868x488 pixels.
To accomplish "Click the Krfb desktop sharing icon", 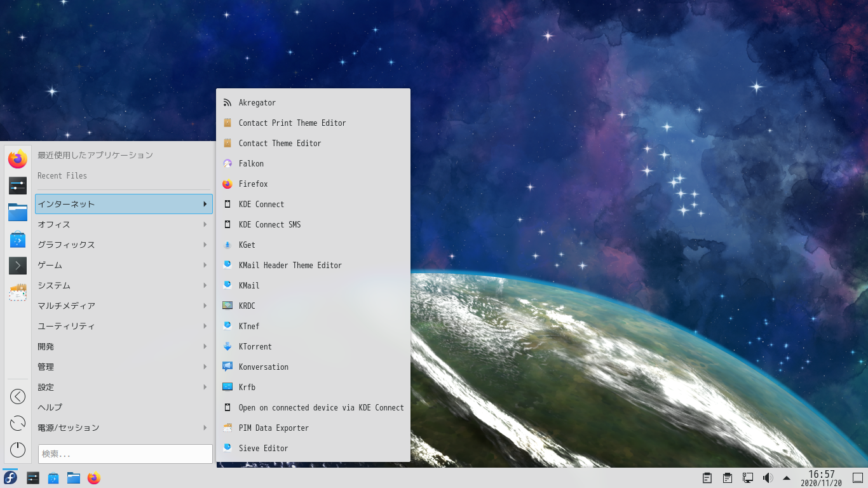I will tap(227, 387).
